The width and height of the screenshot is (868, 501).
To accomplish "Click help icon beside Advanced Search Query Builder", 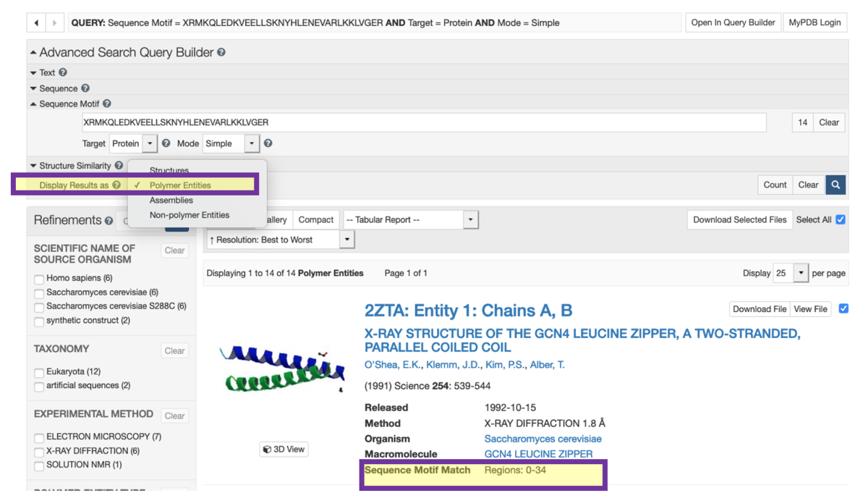I will point(221,52).
